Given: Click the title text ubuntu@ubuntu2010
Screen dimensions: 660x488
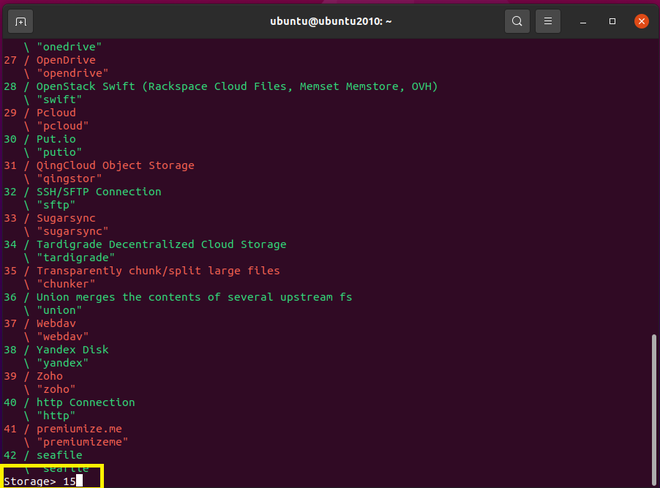Looking at the screenshot, I should click(x=329, y=21).
